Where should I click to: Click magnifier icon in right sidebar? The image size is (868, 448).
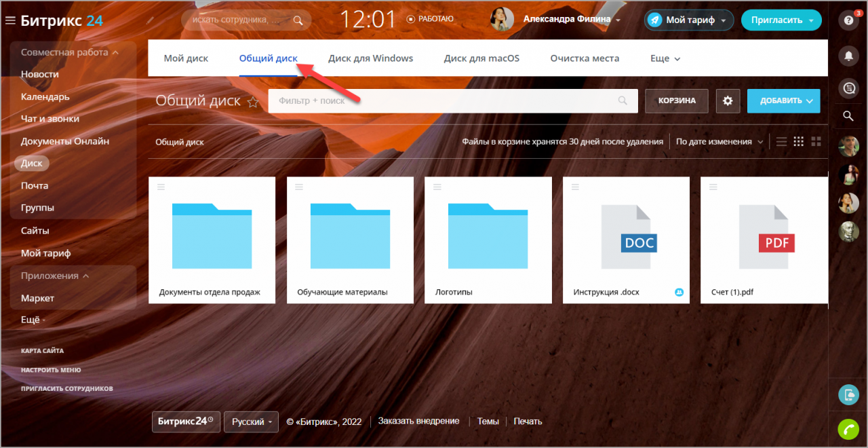tap(848, 116)
